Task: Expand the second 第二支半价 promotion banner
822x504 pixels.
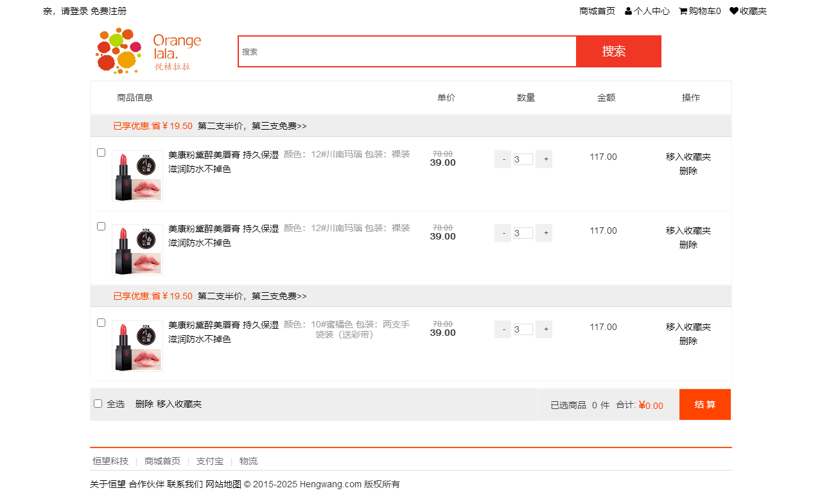Action: pyautogui.click(x=252, y=296)
